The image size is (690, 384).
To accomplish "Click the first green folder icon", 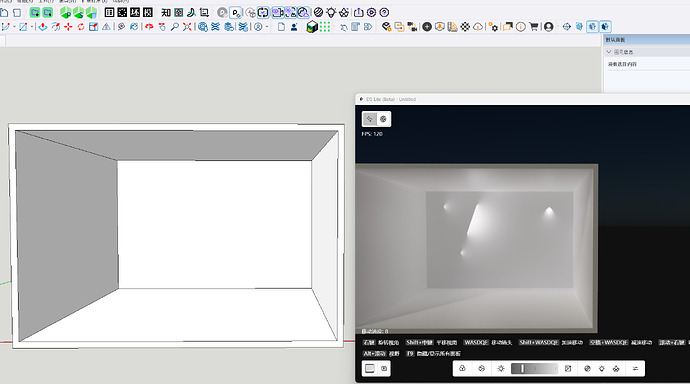I will [34, 12].
